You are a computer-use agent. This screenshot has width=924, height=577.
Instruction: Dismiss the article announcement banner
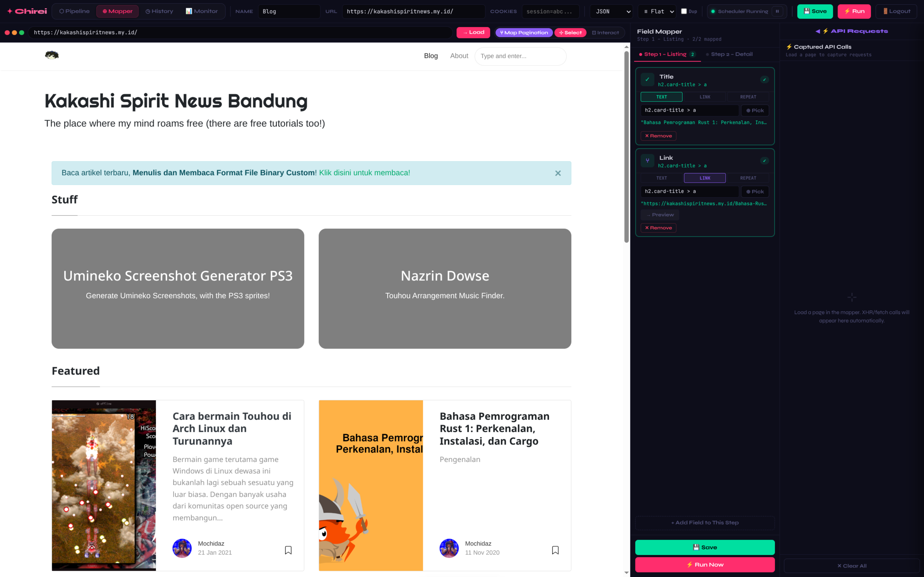click(558, 173)
